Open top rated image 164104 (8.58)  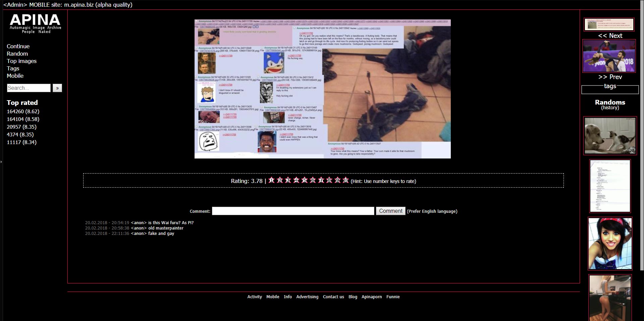pos(23,119)
